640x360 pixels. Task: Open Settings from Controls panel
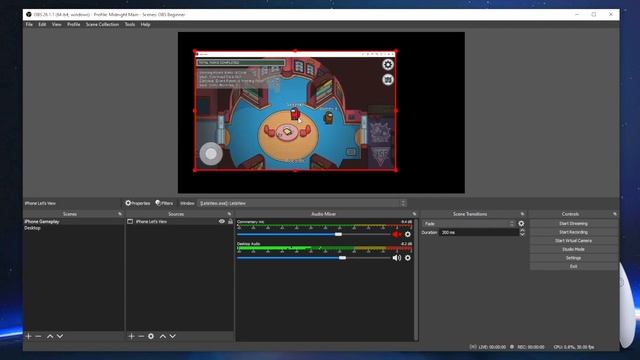pyautogui.click(x=573, y=258)
